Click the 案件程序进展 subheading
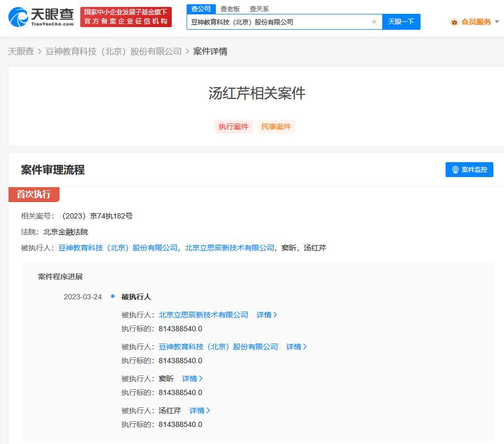Viewport: 504px width, 444px height. pos(61,277)
